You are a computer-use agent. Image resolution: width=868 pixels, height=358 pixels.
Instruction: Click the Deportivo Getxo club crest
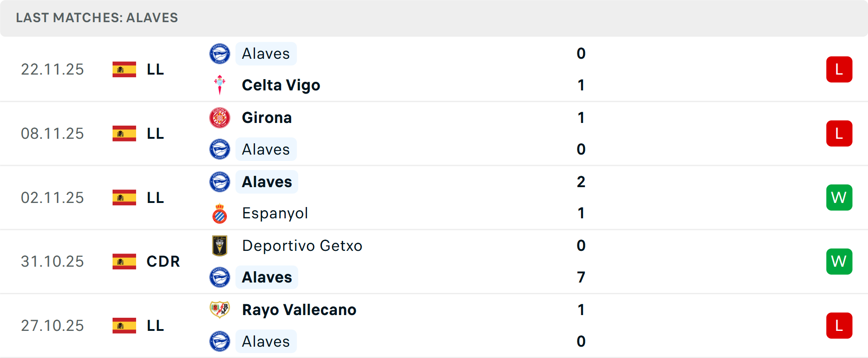click(220, 245)
